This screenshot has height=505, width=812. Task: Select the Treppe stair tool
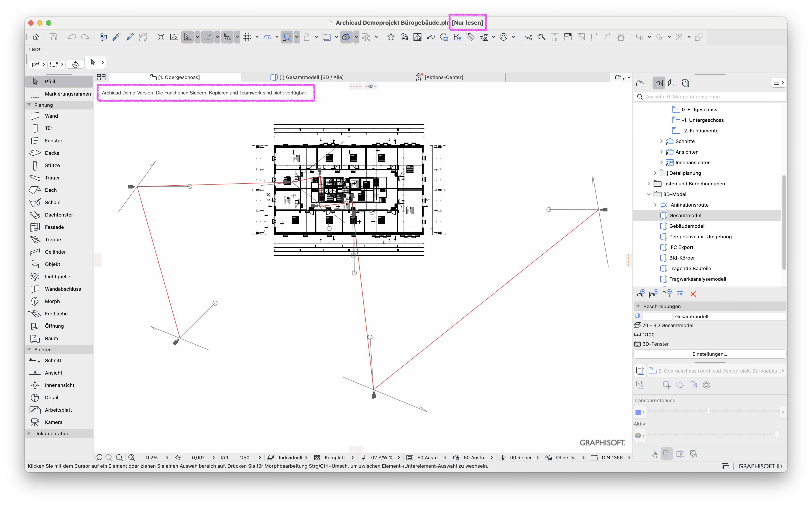(x=59, y=239)
